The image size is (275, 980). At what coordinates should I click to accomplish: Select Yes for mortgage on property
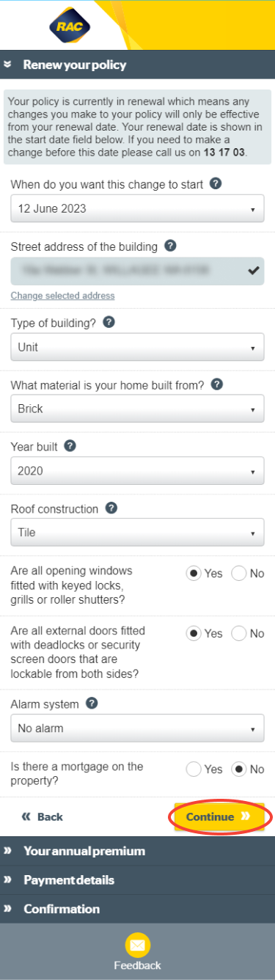tap(194, 769)
